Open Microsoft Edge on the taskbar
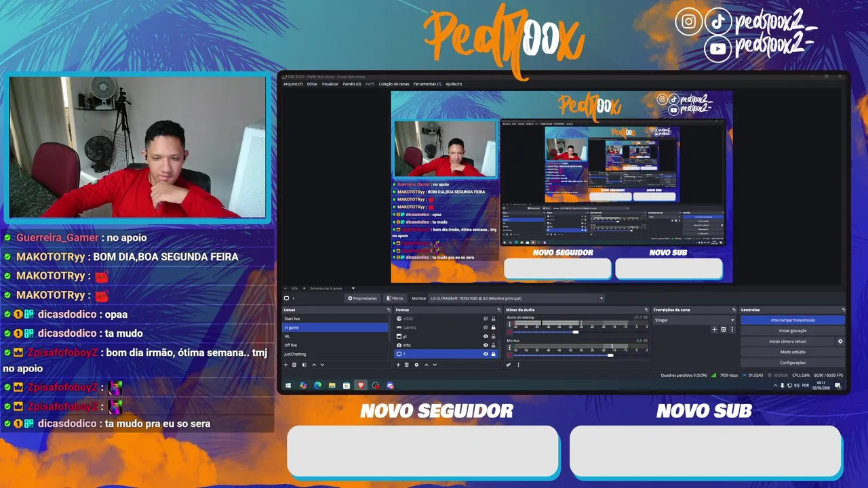 point(317,386)
